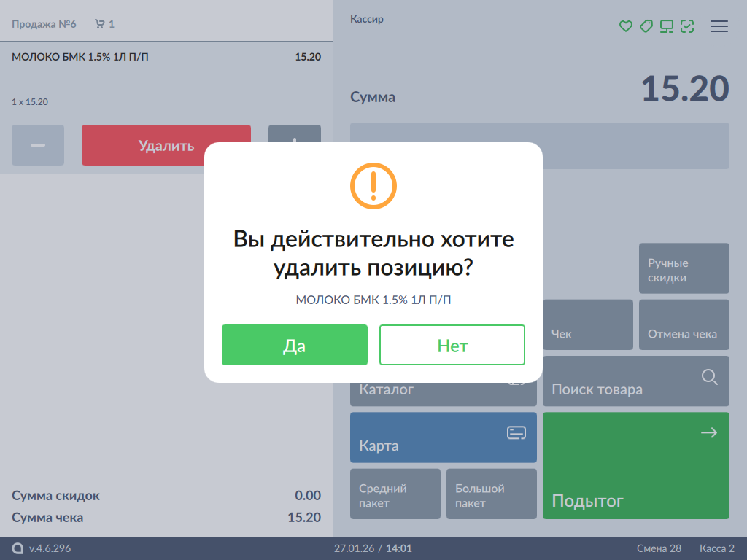Cancel deletion with Нет button

(452, 345)
